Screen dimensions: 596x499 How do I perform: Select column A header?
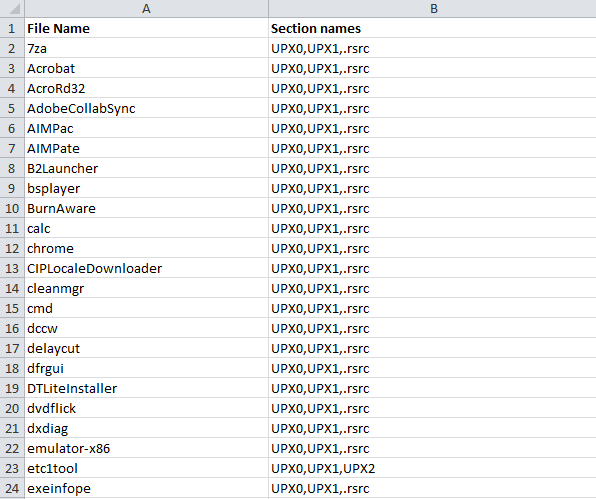[146, 8]
